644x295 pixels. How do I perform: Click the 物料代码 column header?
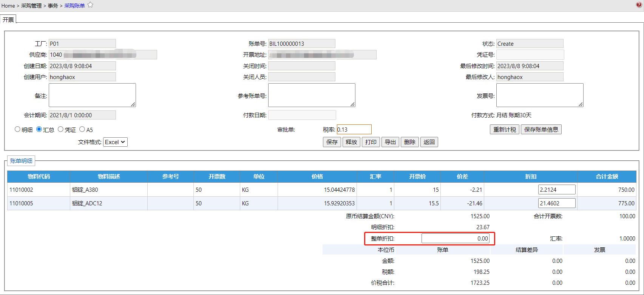(x=39, y=177)
